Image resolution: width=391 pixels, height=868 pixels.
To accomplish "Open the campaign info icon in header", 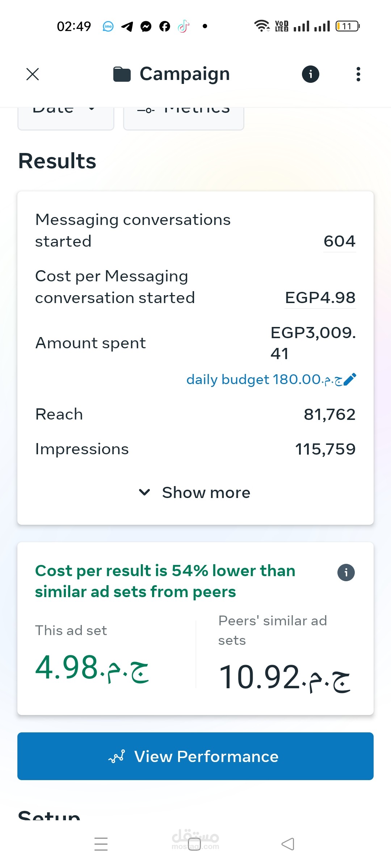I will coord(311,74).
